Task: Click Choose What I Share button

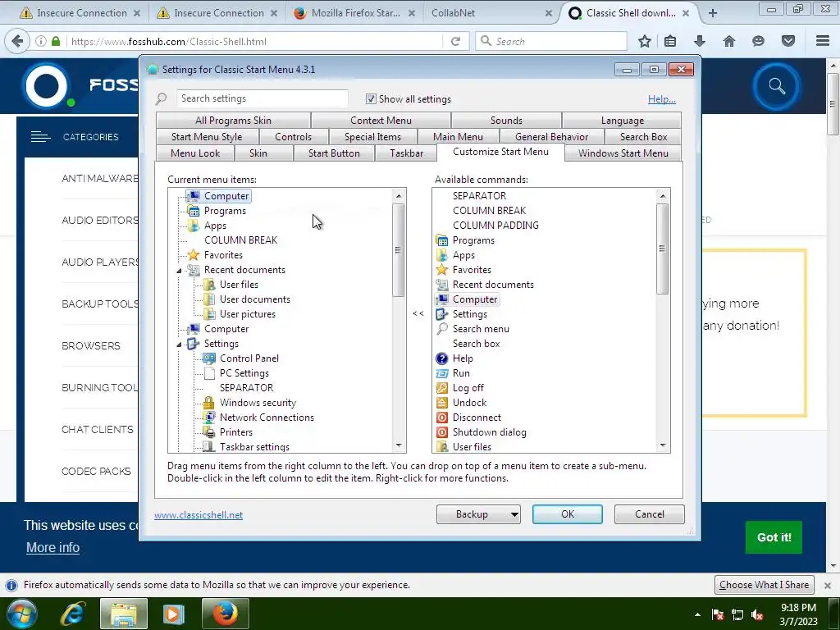Action: pos(764,585)
